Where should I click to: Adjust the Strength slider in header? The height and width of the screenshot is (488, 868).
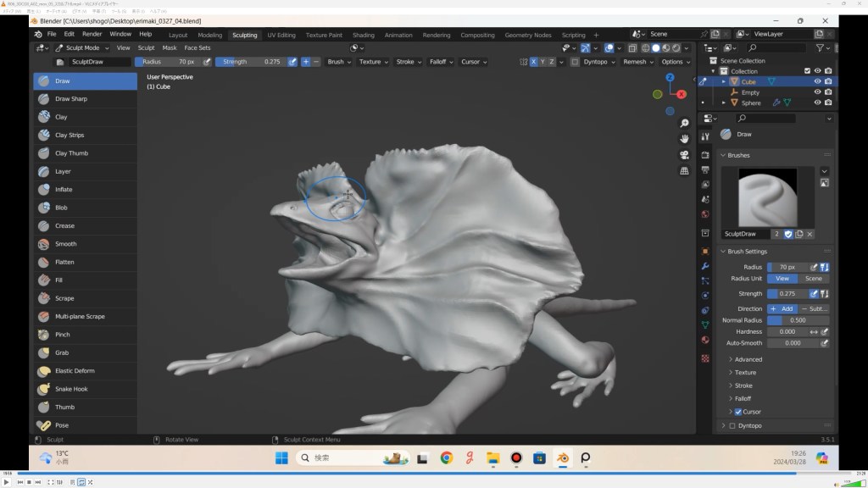252,62
